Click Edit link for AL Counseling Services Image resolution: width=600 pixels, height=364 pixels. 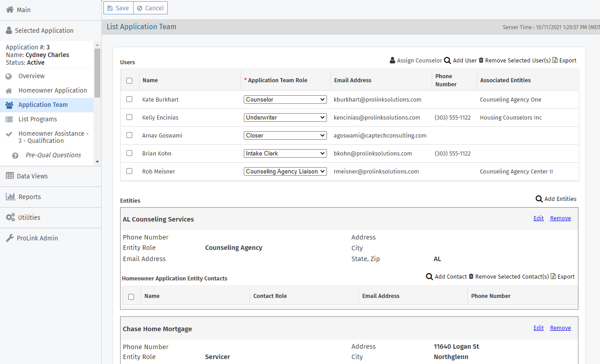(538, 218)
